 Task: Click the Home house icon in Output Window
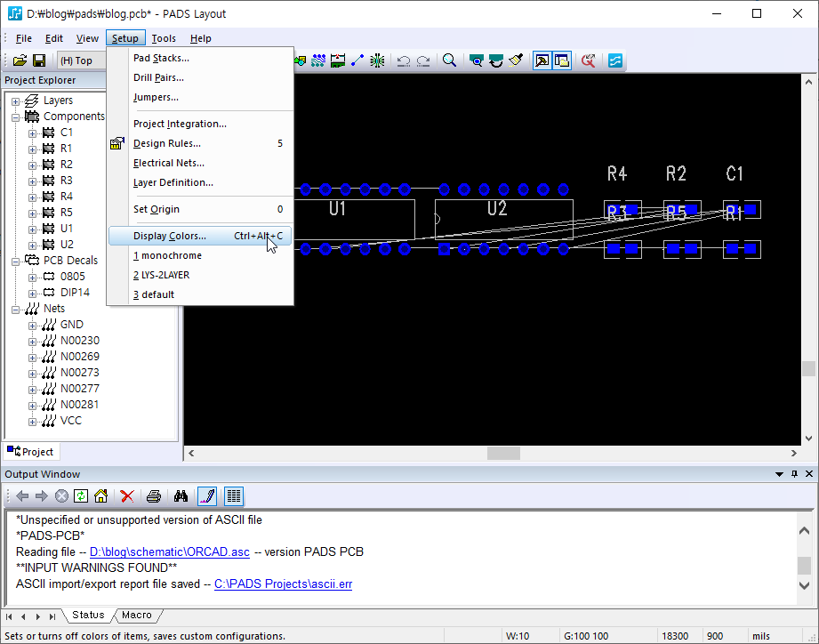(100, 496)
